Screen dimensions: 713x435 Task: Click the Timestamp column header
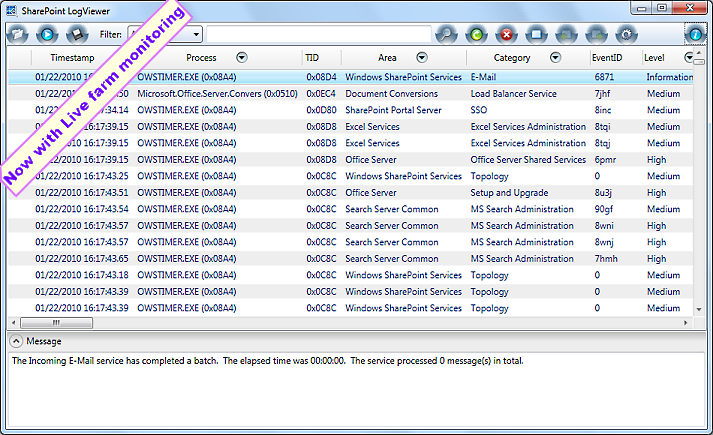(72, 58)
